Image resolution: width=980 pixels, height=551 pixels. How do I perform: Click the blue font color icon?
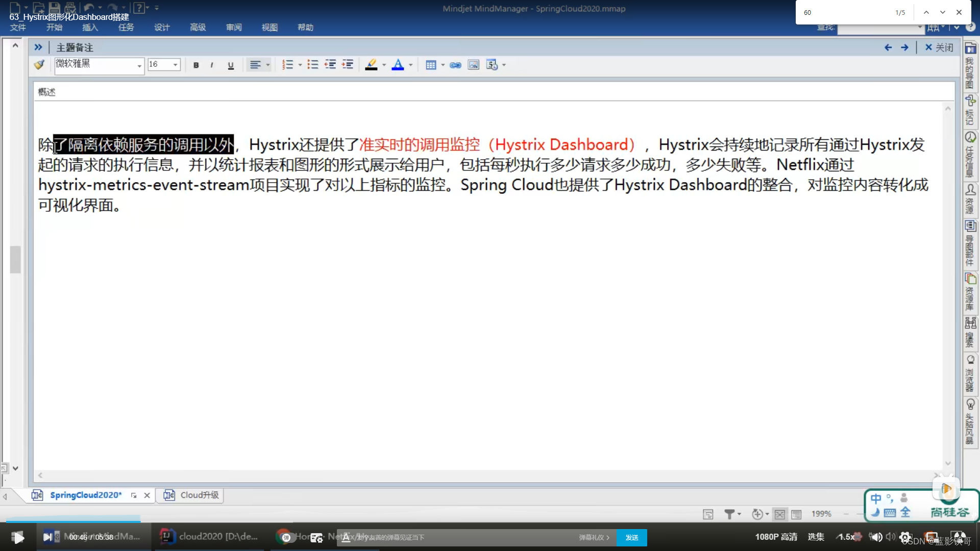click(x=398, y=65)
